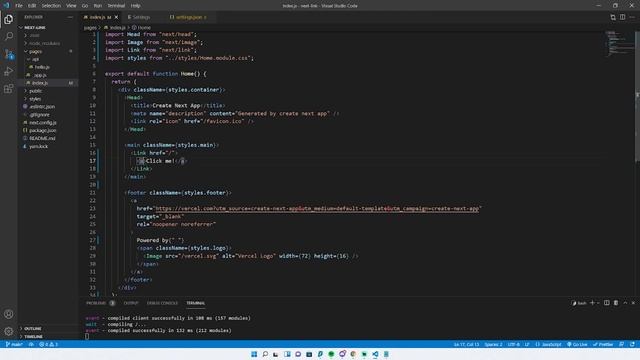This screenshot has width=640, height=360.
Task: Click LF end of line status
Action: pos(527,344)
